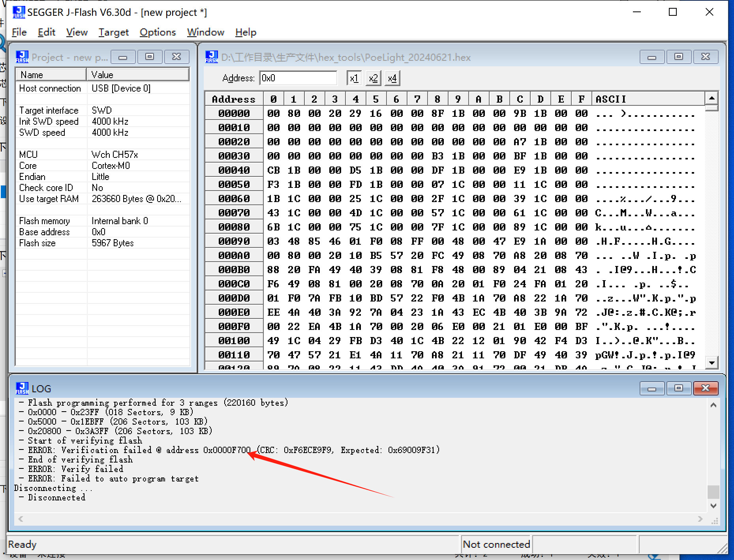Select the Wch CH57x value
This screenshot has width=734, height=560.
click(115, 155)
